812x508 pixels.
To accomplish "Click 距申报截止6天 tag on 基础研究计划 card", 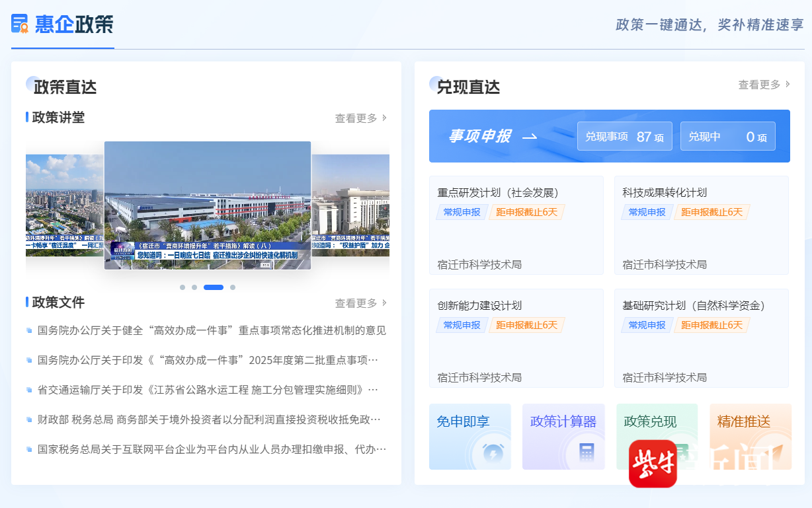I will 712,325.
